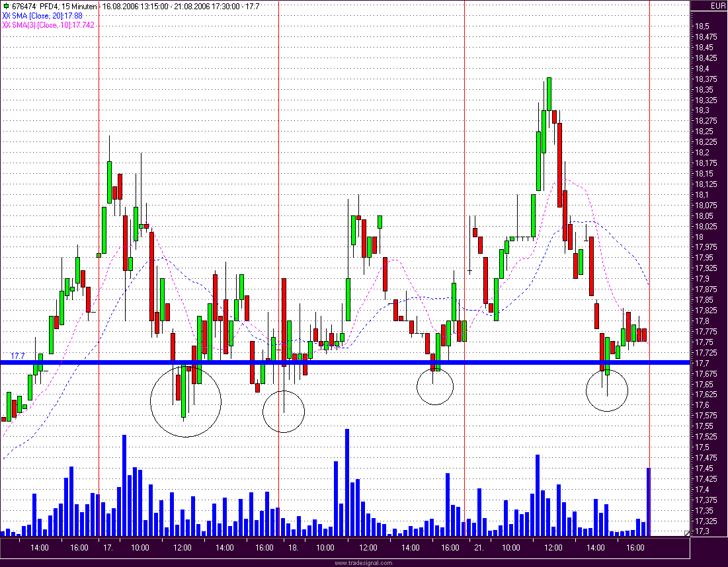Viewport: 728px width, 567px height.
Task: Click the EUR currency label
Action: 718,6
